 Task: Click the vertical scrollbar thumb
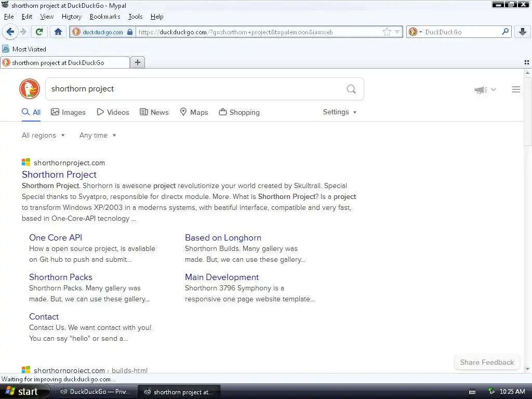pos(527,112)
